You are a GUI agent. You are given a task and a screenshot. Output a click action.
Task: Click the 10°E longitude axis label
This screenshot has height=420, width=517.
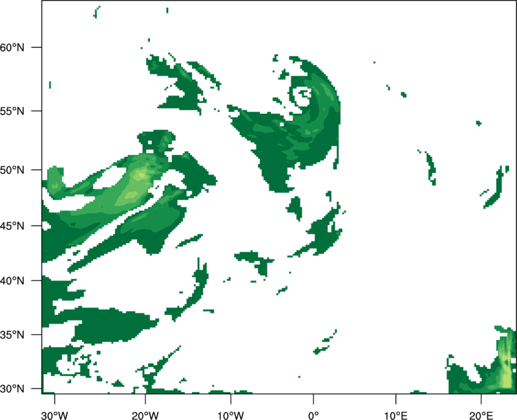(x=396, y=415)
